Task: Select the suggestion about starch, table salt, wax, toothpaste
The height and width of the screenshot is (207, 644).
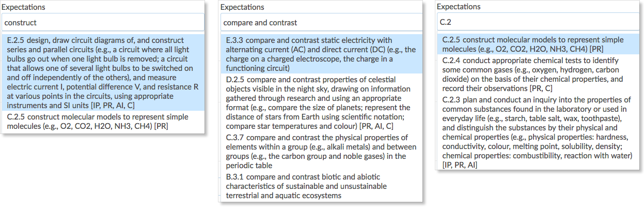Action: [538, 132]
